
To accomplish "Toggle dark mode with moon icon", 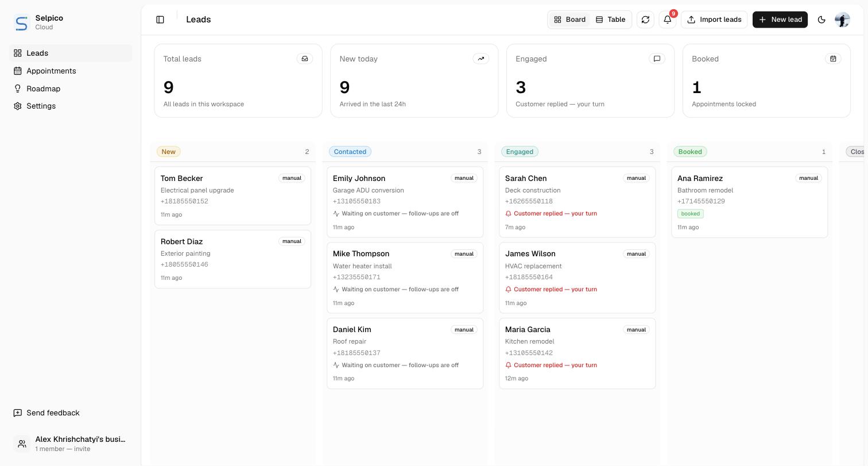I will pyautogui.click(x=821, y=20).
